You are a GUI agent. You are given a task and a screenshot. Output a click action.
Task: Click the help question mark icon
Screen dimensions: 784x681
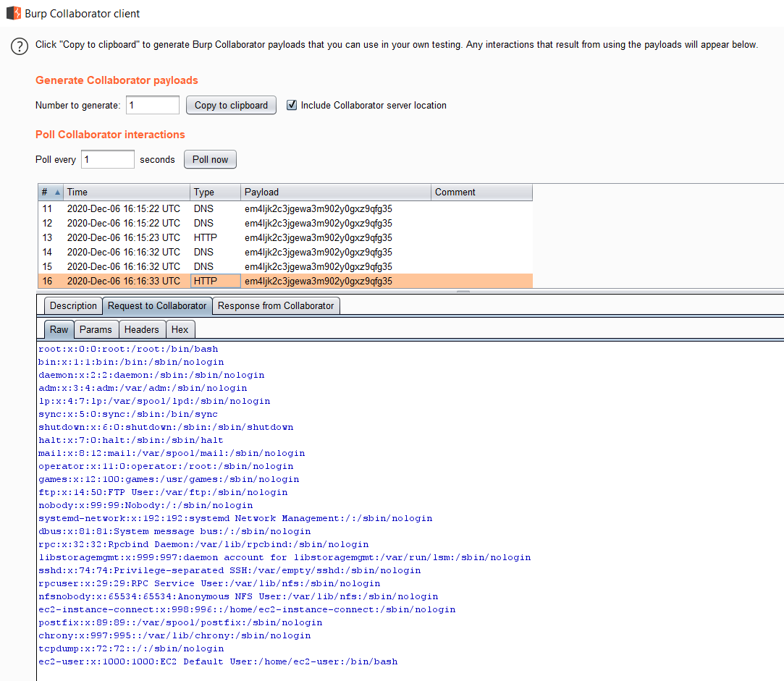pyautogui.click(x=20, y=46)
